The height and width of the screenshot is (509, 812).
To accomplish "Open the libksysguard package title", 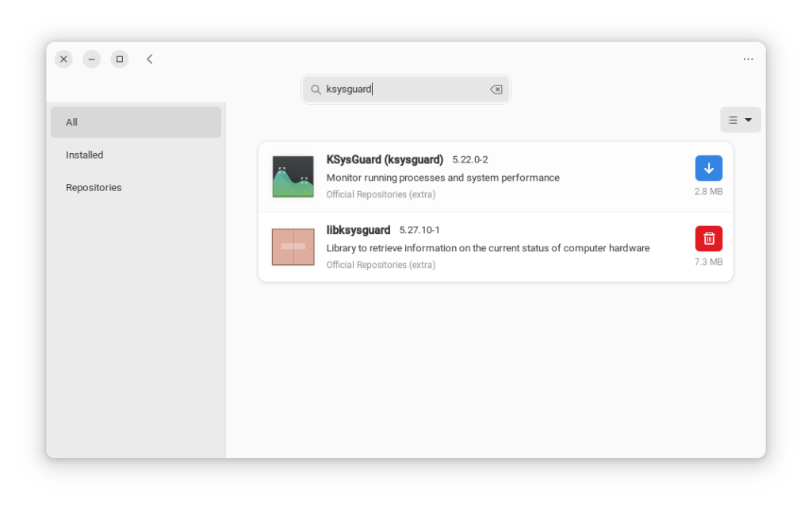I will (358, 230).
